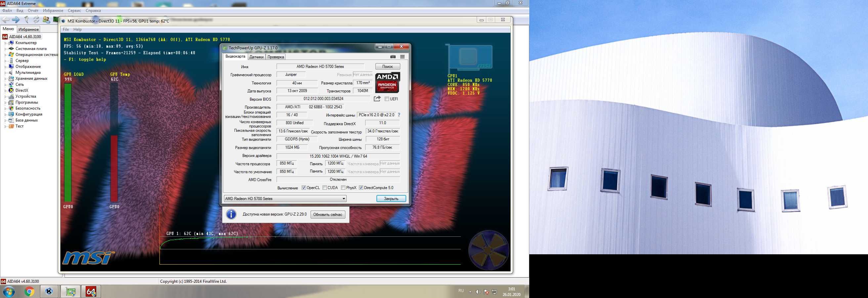The width and height of the screenshot is (868, 298).
Task: Toggle UEFI checkbox in GPU-Z
Action: tap(387, 99)
